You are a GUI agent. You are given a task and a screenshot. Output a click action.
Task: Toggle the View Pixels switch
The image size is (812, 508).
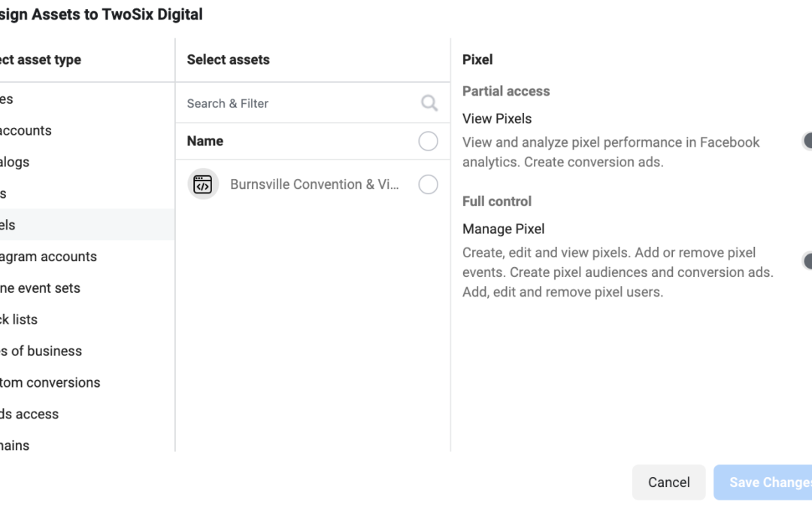click(x=807, y=141)
